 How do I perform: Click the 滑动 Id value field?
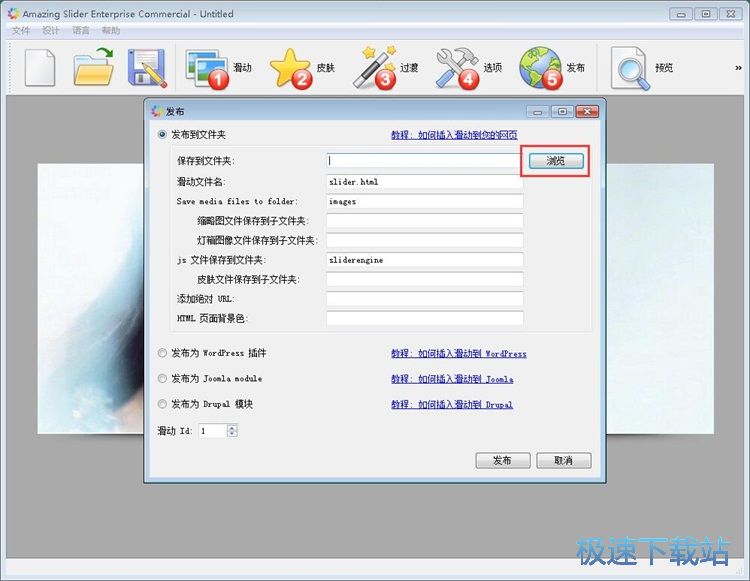tap(213, 431)
